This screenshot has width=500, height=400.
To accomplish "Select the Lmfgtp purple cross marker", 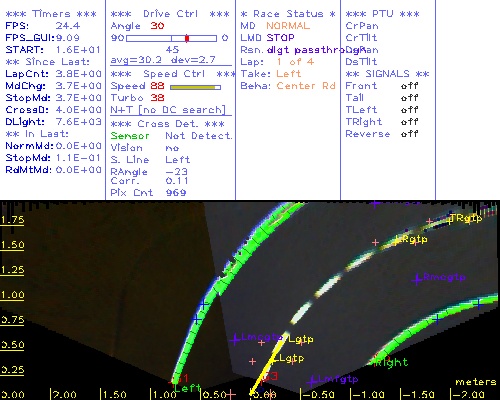I will (312, 381).
